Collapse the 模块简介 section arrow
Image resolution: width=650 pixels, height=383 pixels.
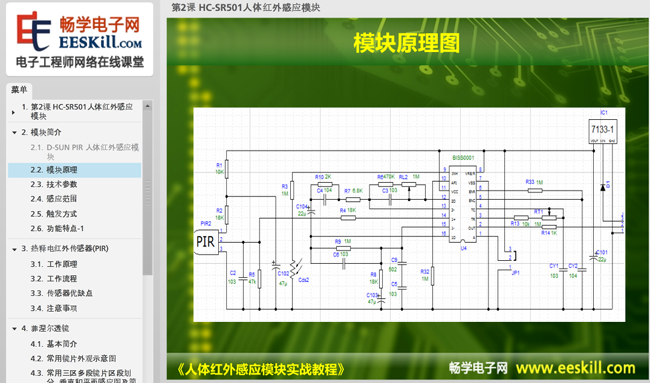tap(14, 133)
